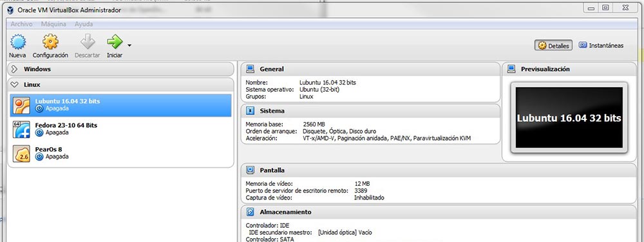Image resolution: width=644 pixels, height=242 pixels.
Task: Click '[Unidad óptica] Vacío' storage entry
Action: point(345,232)
